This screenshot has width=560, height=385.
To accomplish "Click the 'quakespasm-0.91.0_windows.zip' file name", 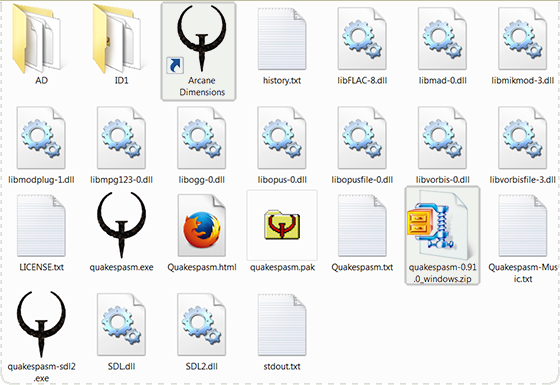I will click(x=442, y=273).
